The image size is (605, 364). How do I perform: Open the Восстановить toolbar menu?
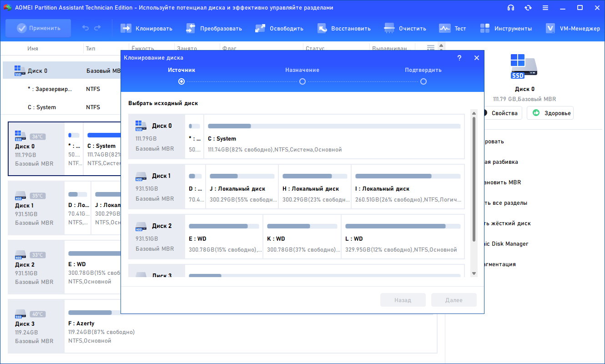(x=343, y=28)
